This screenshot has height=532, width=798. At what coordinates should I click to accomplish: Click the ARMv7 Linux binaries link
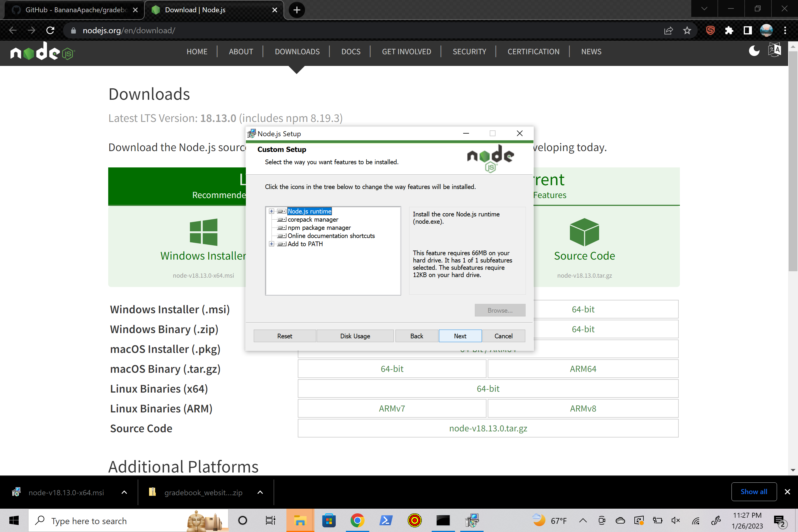(392, 409)
